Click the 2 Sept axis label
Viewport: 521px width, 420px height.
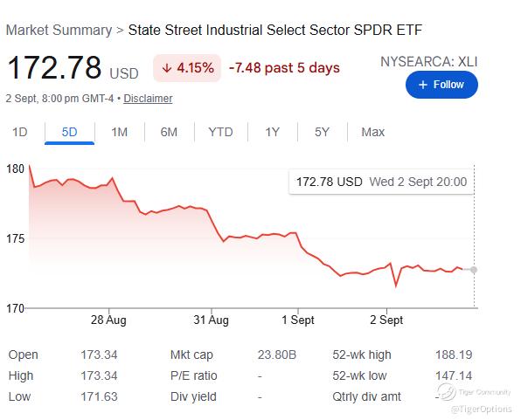[386, 320]
